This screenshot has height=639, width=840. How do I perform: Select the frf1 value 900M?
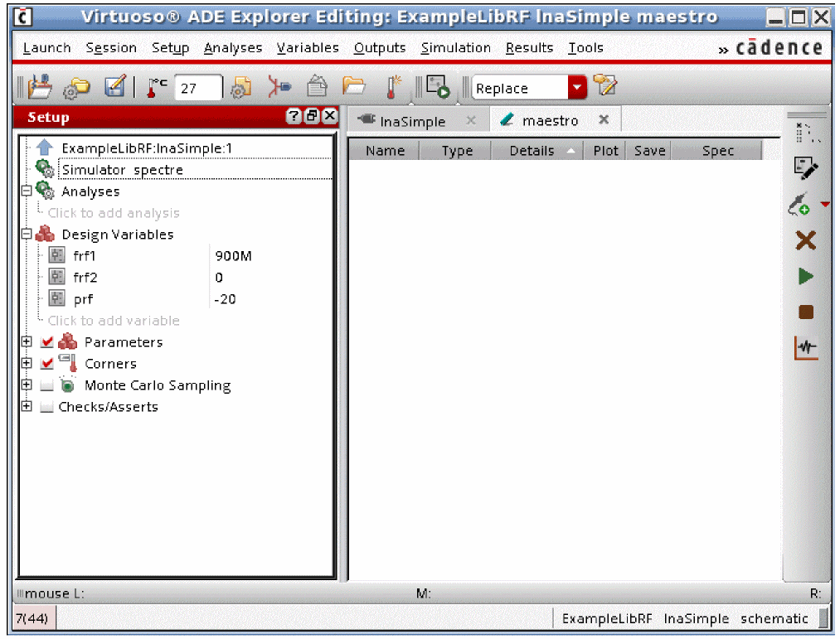tap(233, 255)
